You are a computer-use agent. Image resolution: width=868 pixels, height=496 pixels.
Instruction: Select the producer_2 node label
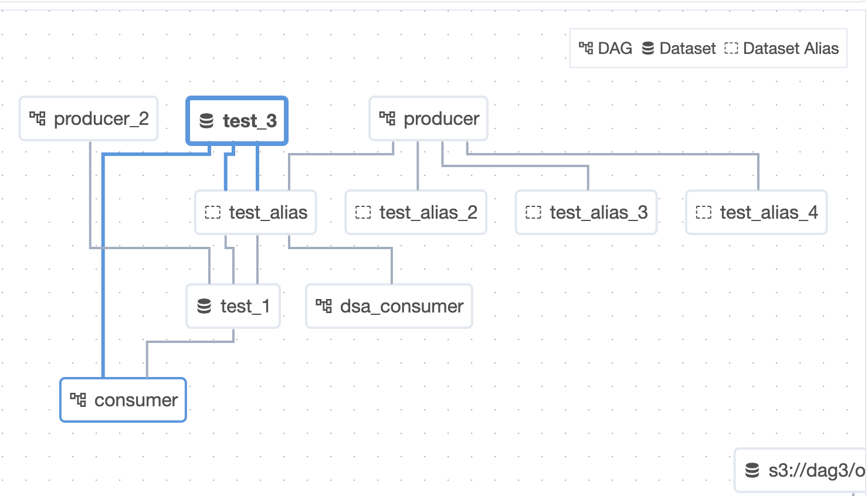click(x=101, y=119)
